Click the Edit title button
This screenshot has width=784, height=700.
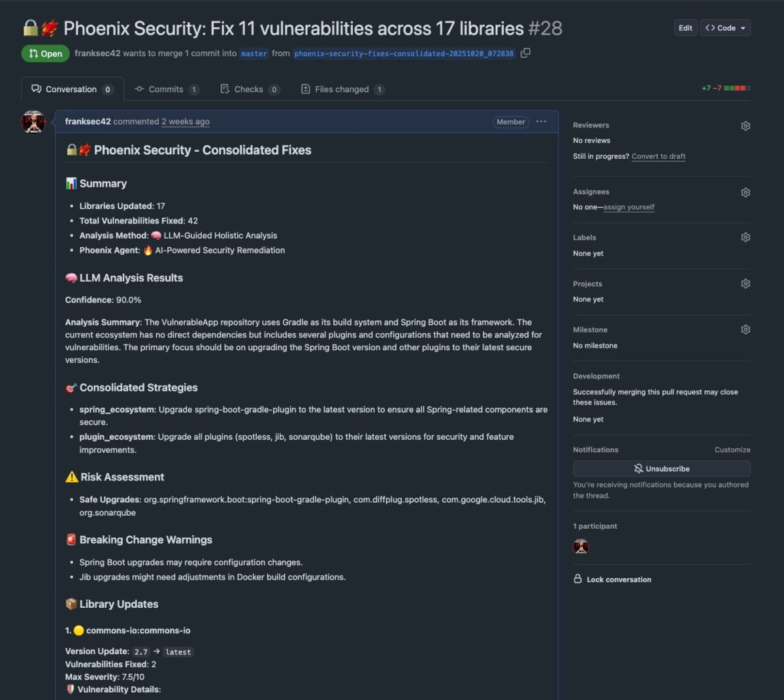click(685, 28)
